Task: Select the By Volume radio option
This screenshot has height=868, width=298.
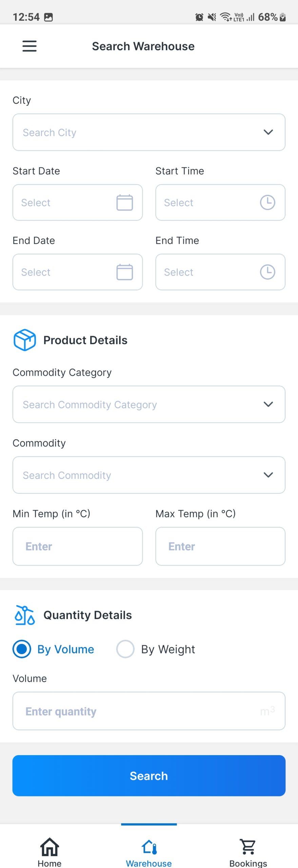Action: 22,649
